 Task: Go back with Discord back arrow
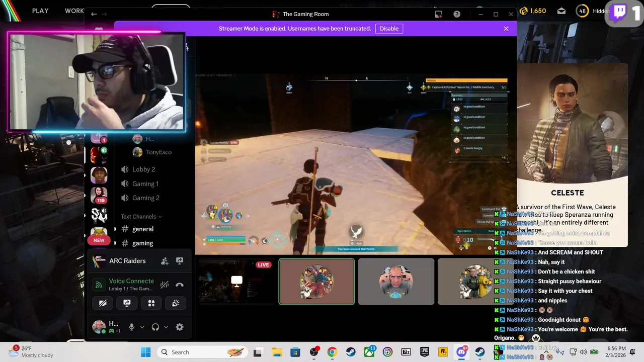(x=94, y=14)
